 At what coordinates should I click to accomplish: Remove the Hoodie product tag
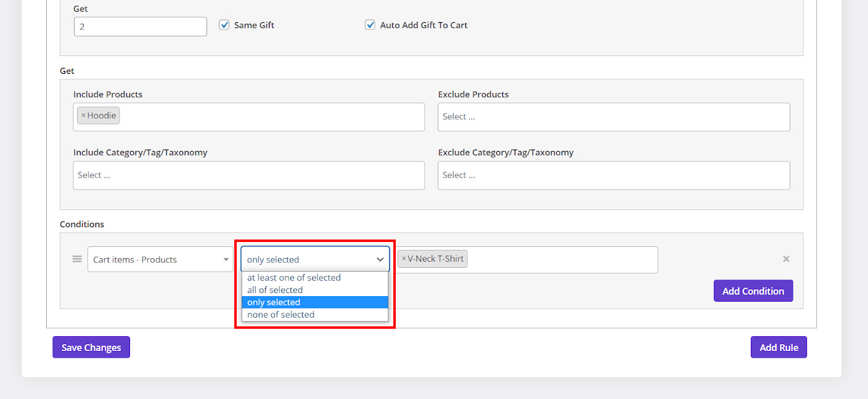[x=83, y=116]
